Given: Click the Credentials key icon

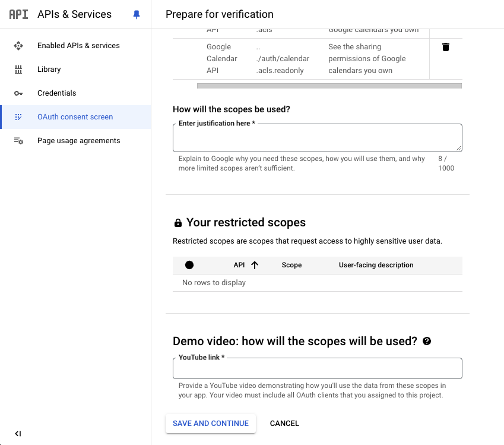Looking at the screenshot, I should point(18,93).
